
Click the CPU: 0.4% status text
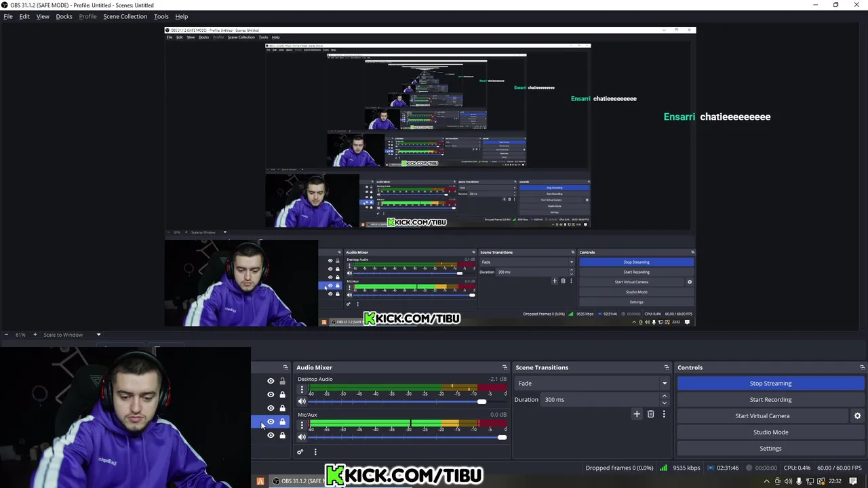click(x=797, y=468)
